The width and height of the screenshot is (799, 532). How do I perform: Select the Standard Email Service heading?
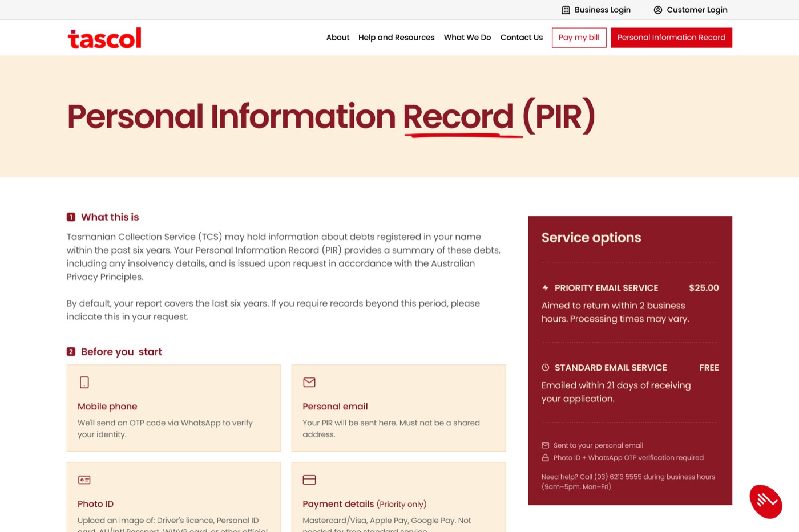click(x=611, y=368)
